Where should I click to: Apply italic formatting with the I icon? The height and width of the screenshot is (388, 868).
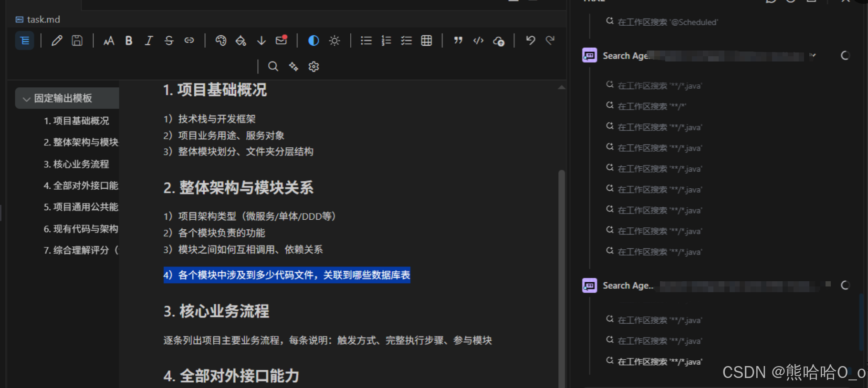tap(149, 41)
